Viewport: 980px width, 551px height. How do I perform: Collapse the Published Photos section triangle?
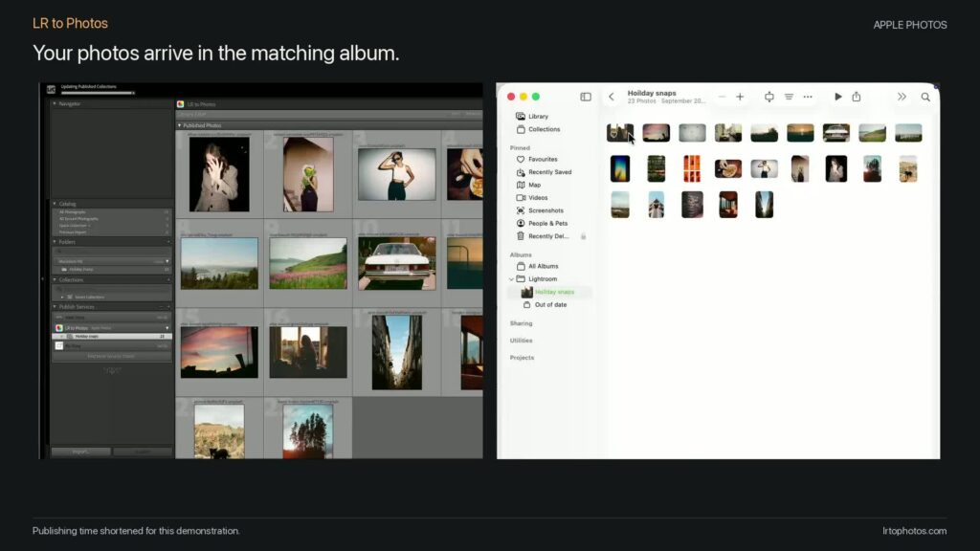[x=179, y=125]
